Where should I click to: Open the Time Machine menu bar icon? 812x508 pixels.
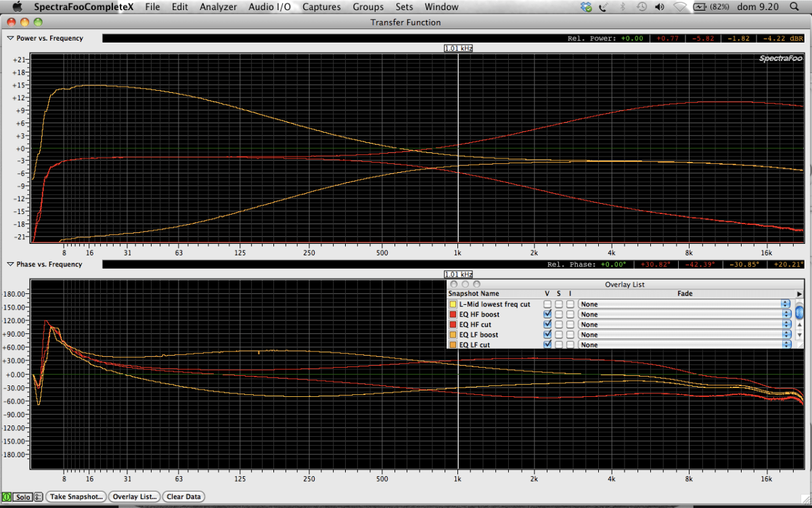coord(641,7)
